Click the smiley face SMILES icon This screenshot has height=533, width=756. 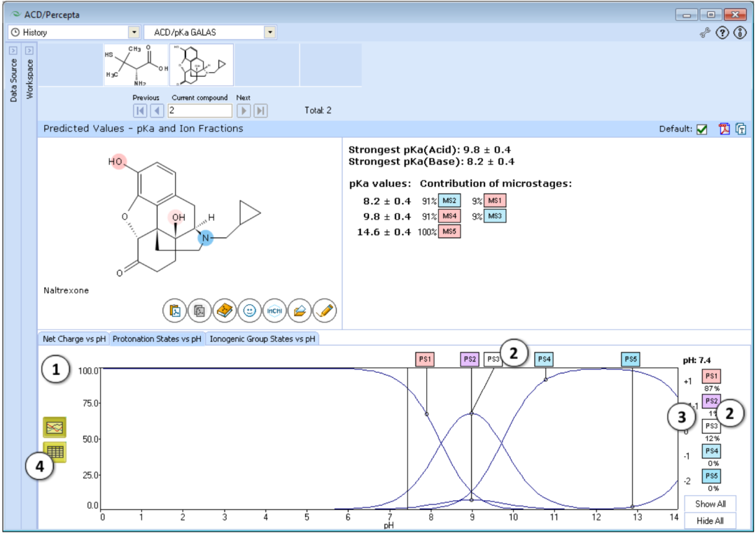(248, 311)
